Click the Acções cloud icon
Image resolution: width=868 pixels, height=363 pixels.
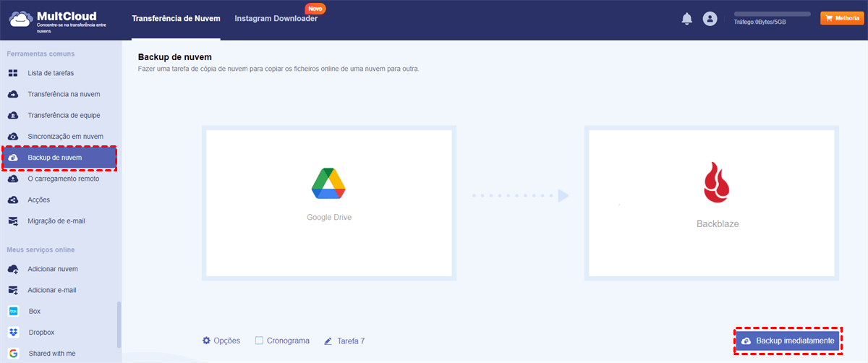13,200
